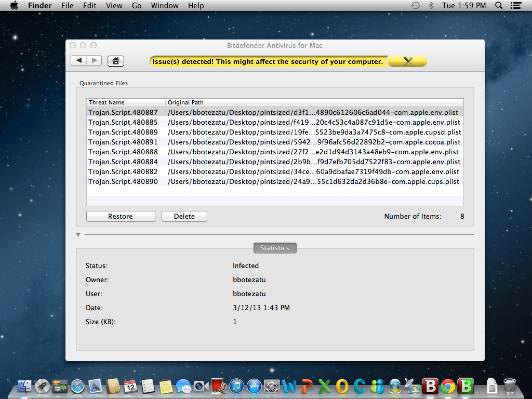Image resolution: width=532 pixels, height=399 pixels.
Task: Launch Safari from the Dock
Action: (x=77, y=385)
